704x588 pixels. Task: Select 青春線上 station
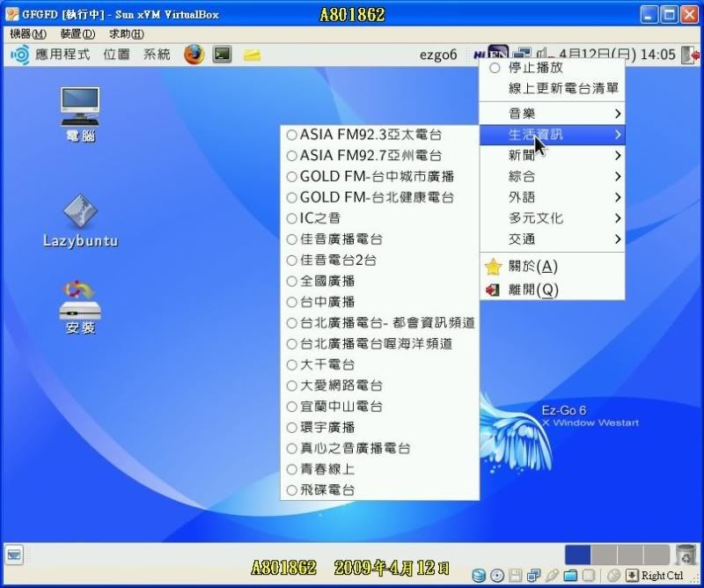(380, 469)
